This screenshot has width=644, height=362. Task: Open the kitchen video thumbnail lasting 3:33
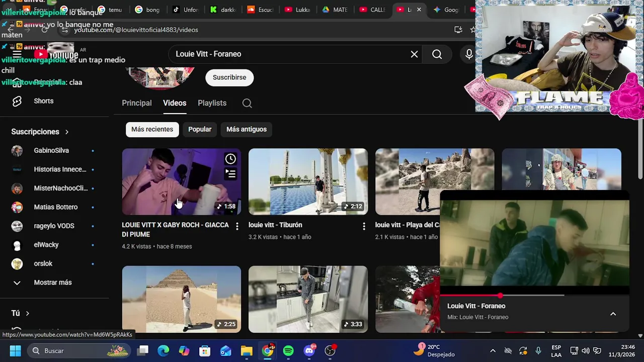[308, 299]
